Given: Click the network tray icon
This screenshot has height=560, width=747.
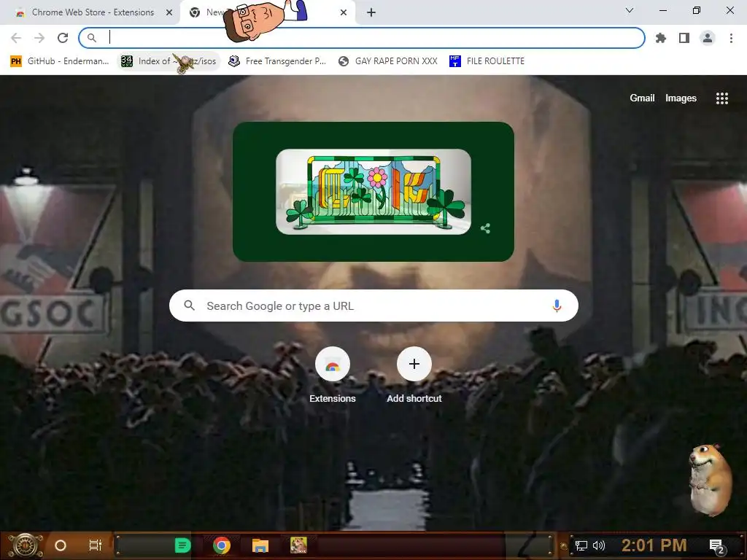Looking at the screenshot, I should click(x=581, y=545).
